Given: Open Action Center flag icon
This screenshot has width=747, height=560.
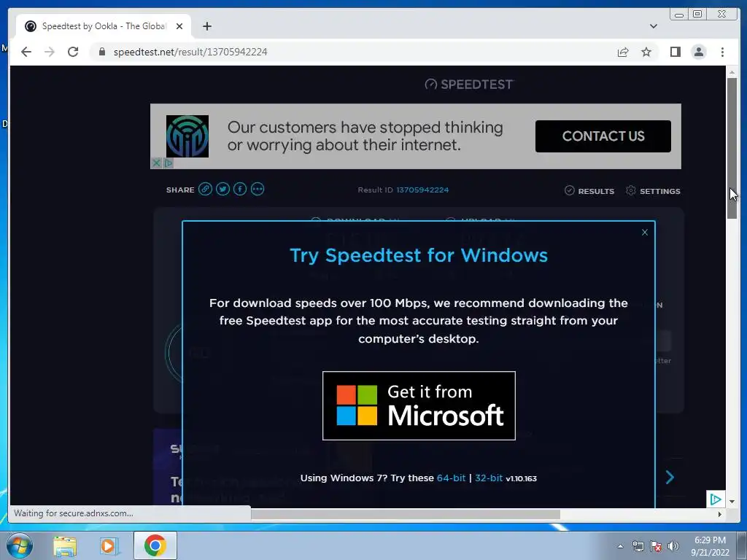Looking at the screenshot, I should coord(656,547).
